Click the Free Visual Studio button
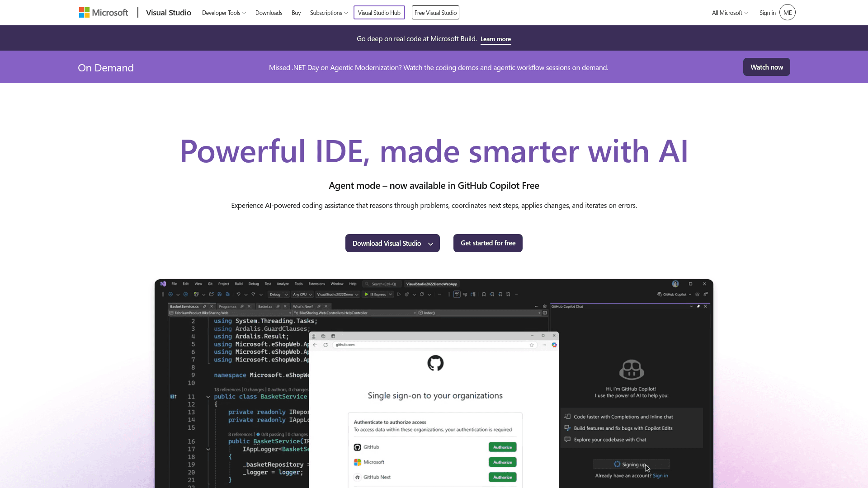This screenshot has width=868, height=488. pos(435,13)
